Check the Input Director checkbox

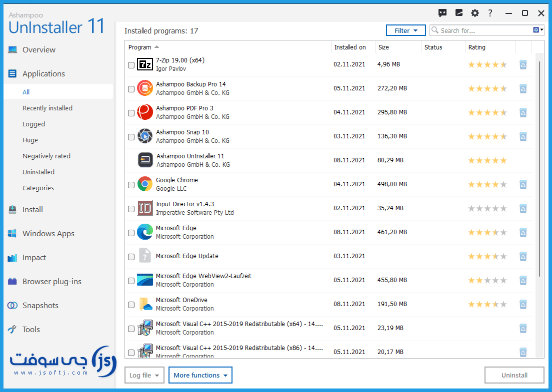click(131, 209)
